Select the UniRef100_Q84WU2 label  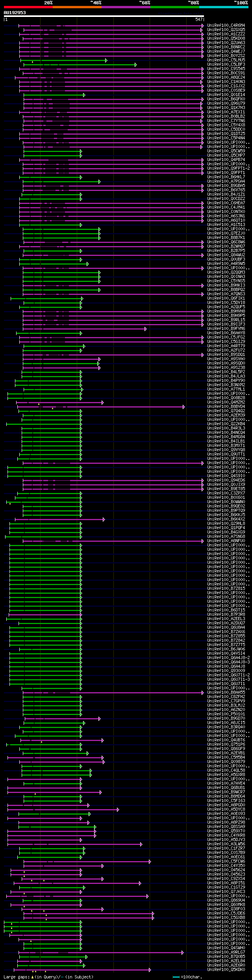pos(226,255)
